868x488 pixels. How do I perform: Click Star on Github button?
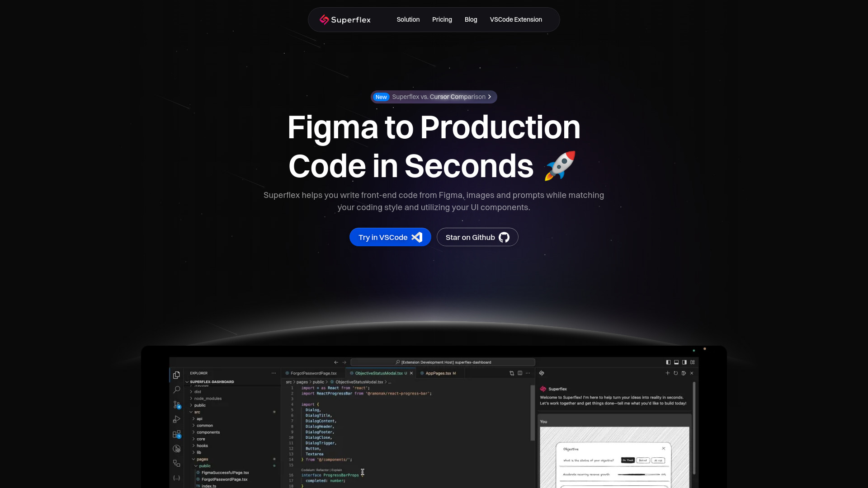tap(477, 237)
